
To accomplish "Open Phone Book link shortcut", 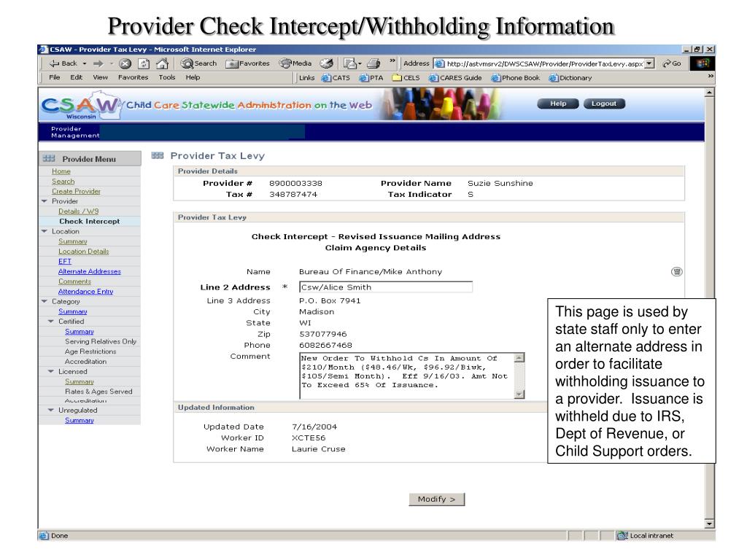I will (516, 77).
